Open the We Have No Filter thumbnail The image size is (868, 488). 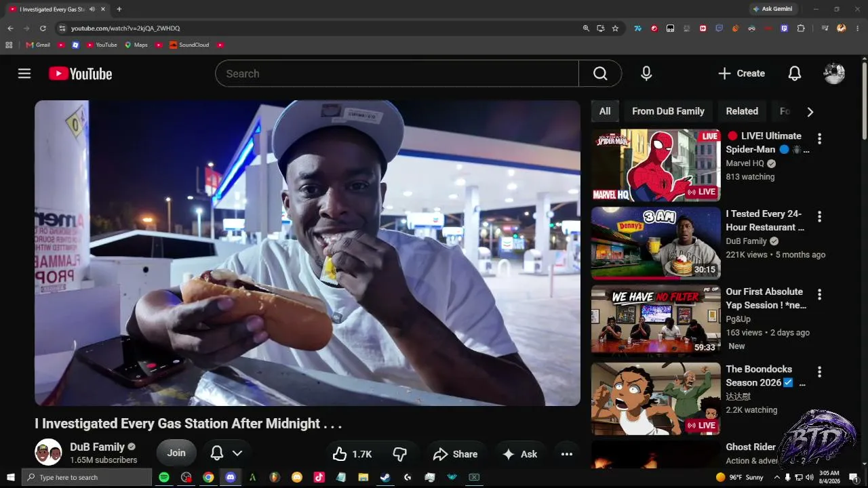pyautogui.click(x=656, y=321)
